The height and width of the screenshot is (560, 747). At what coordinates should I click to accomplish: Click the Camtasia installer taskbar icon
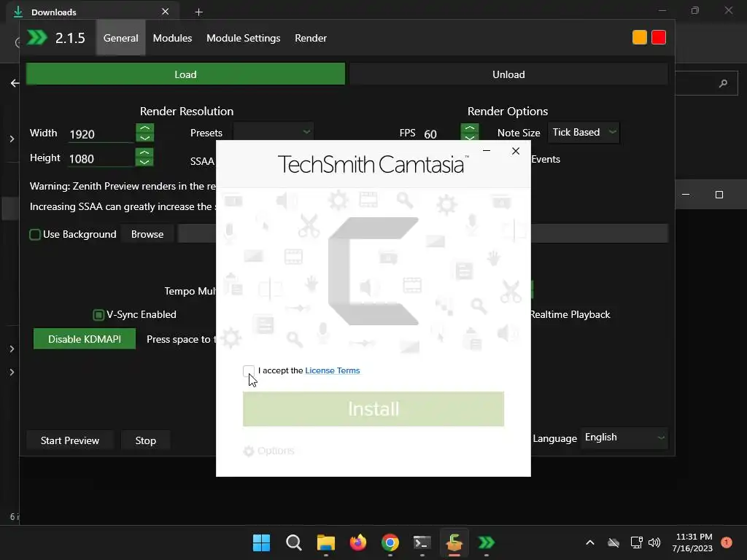454,542
